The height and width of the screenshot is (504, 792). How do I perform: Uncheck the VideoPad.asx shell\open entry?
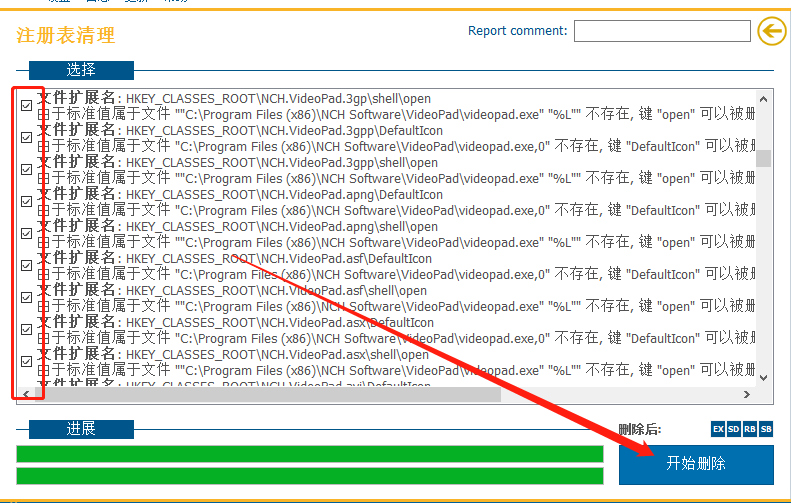(x=26, y=362)
